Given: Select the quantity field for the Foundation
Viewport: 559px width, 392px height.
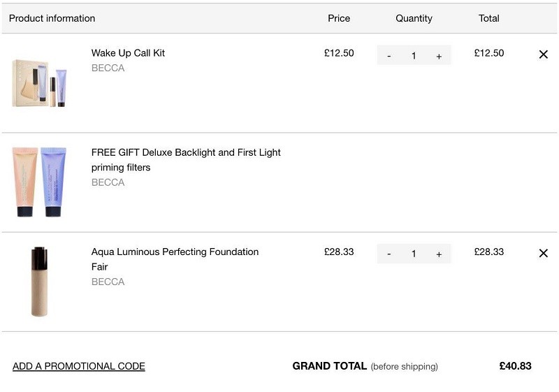Looking at the screenshot, I should pyautogui.click(x=414, y=254).
